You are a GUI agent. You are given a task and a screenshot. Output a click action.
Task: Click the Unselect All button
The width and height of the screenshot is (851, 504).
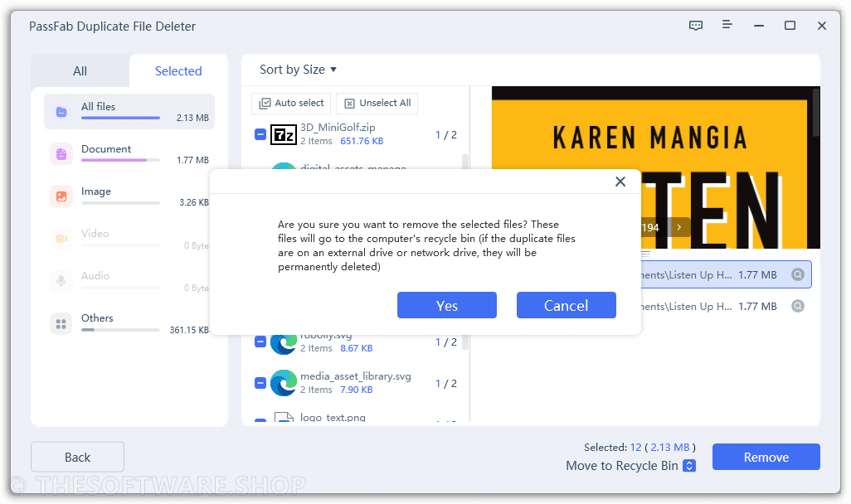[377, 103]
